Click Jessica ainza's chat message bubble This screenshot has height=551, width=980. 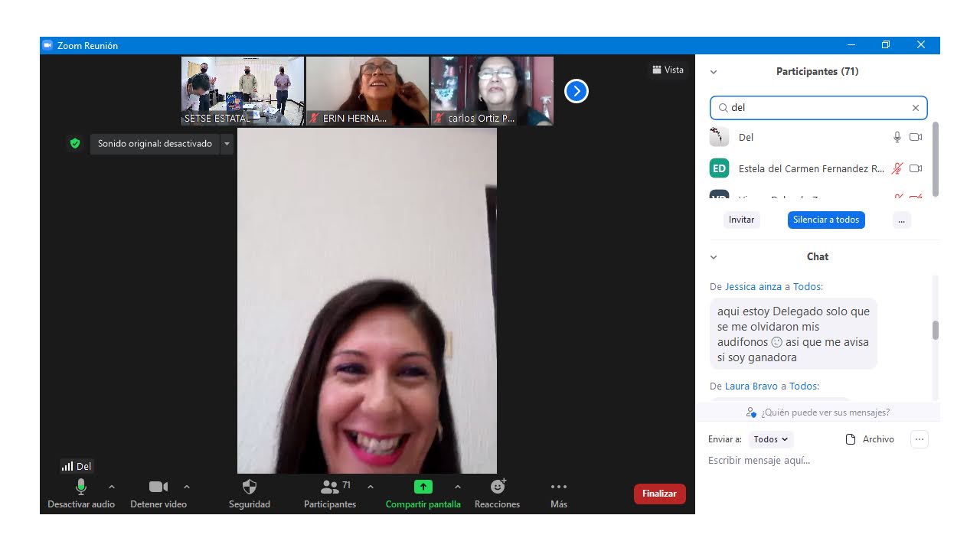click(x=794, y=334)
